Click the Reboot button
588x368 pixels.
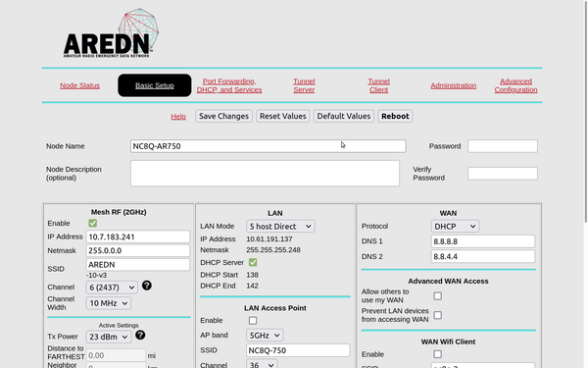(x=395, y=116)
